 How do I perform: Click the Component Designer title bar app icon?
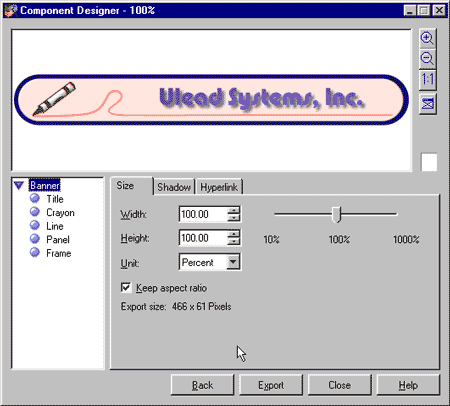(11, 10)
